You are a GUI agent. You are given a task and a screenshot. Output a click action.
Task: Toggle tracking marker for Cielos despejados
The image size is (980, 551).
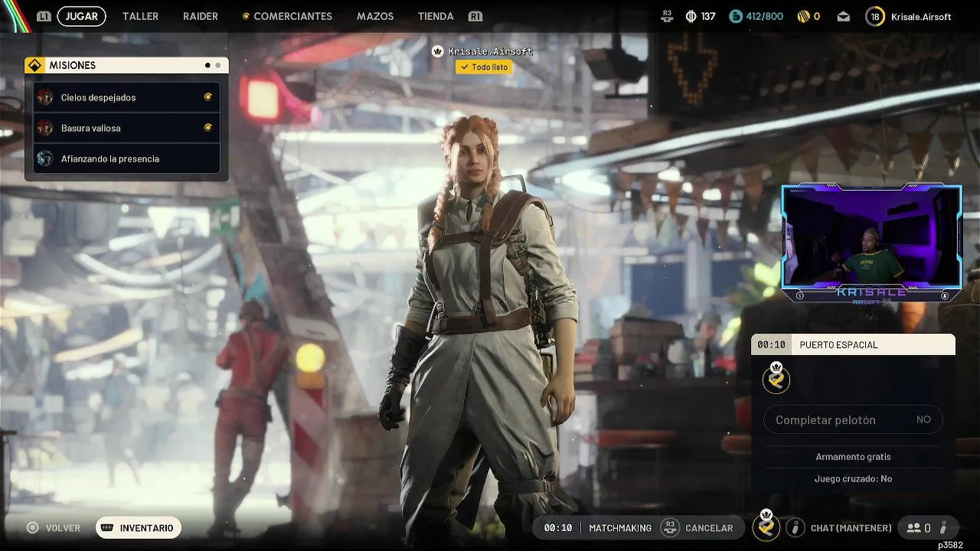coord(207,97)
